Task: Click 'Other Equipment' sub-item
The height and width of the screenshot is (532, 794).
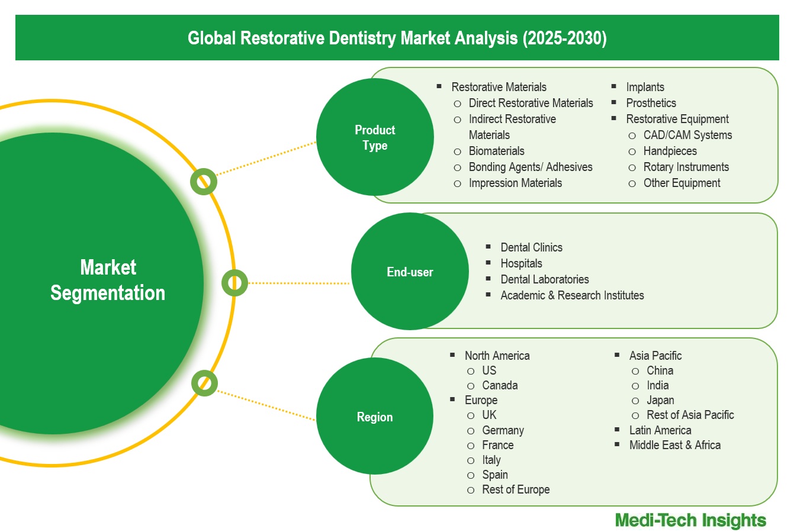Action: click(x=682, y=183)
